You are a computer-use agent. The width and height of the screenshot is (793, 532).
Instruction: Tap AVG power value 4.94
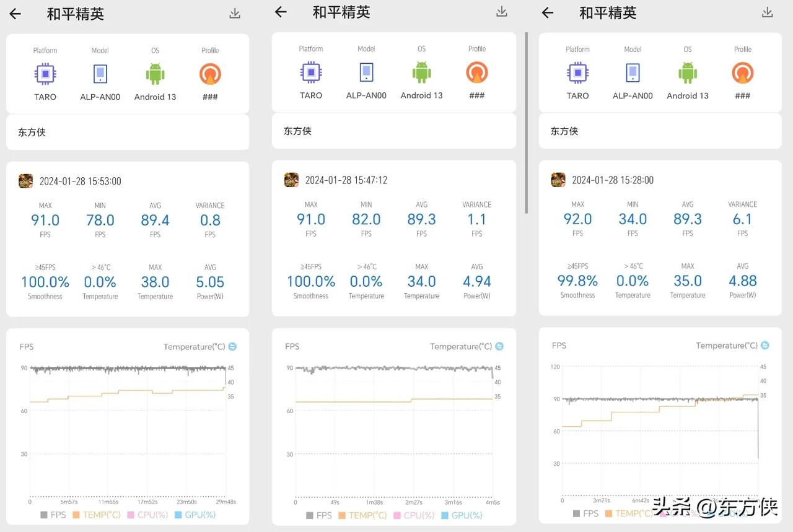pyautogui.click(x=477, y=282)
